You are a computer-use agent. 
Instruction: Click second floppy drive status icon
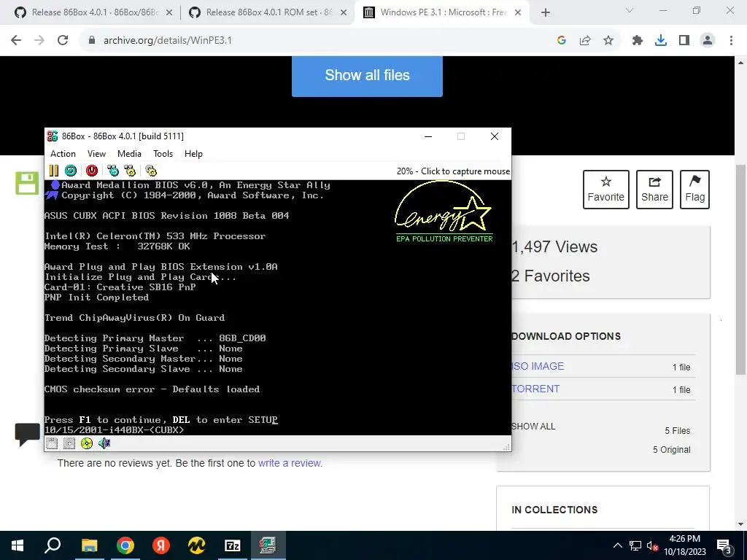69,443
